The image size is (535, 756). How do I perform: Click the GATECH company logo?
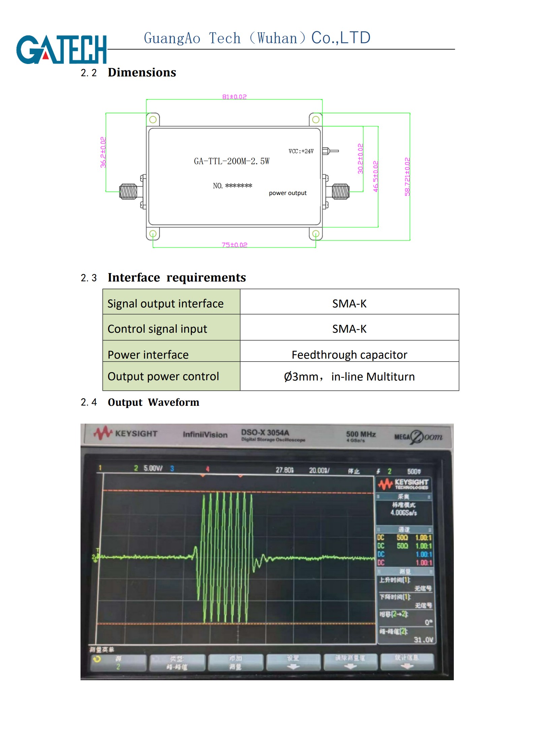pyautogui.click(x=61, y=50)
